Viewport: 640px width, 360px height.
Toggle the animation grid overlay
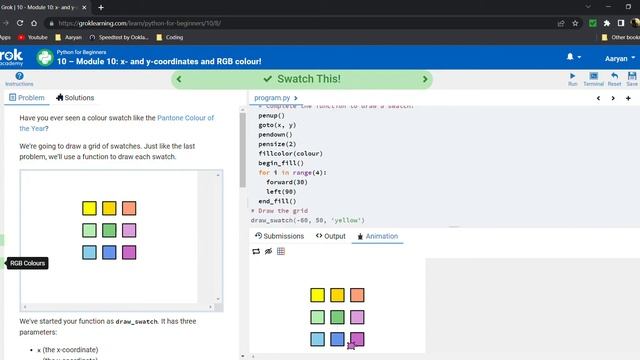[281, 251]
